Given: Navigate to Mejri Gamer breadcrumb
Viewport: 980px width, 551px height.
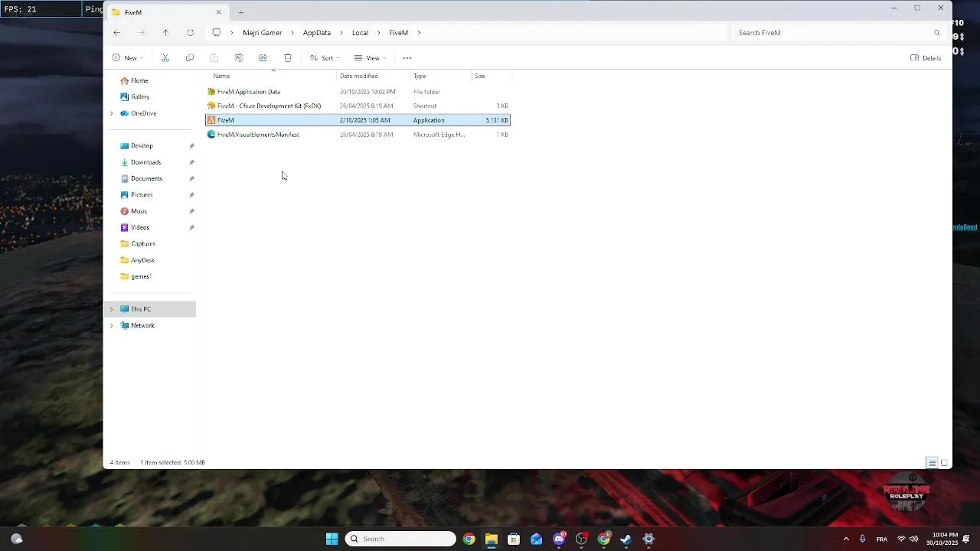Looking at the screenshot, I should 263,33.
